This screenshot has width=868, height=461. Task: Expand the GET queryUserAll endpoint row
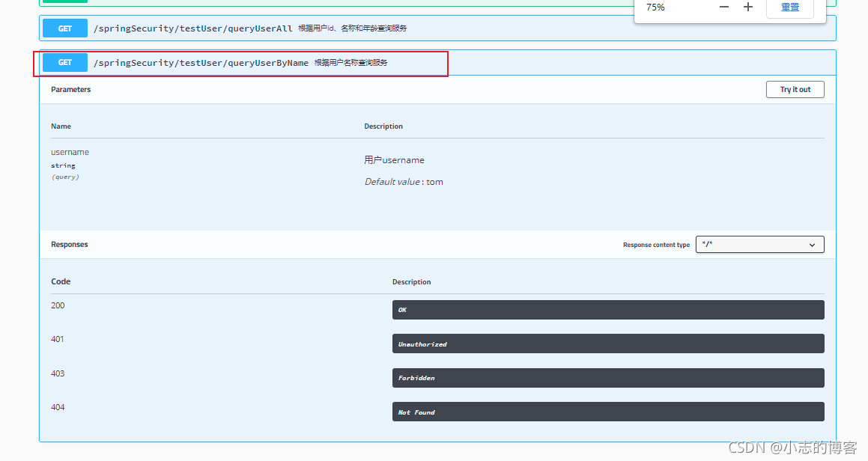click(x=437, y=28)
